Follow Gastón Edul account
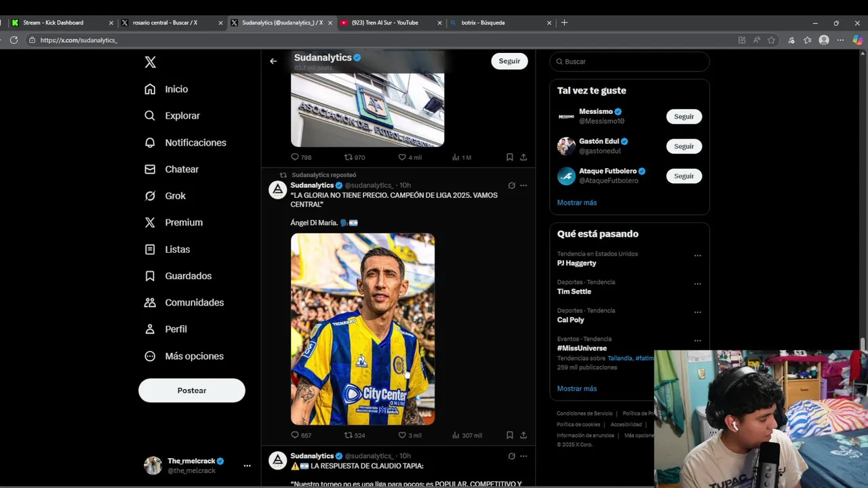This screenshot has width=868, height=488. pos(684,146)
